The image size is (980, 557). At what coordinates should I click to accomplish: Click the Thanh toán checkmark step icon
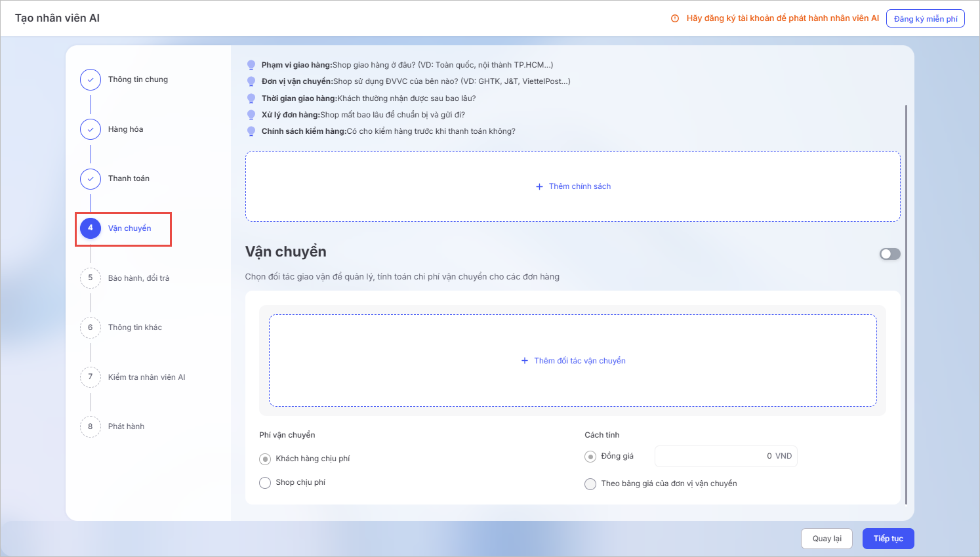coord(91,178)
